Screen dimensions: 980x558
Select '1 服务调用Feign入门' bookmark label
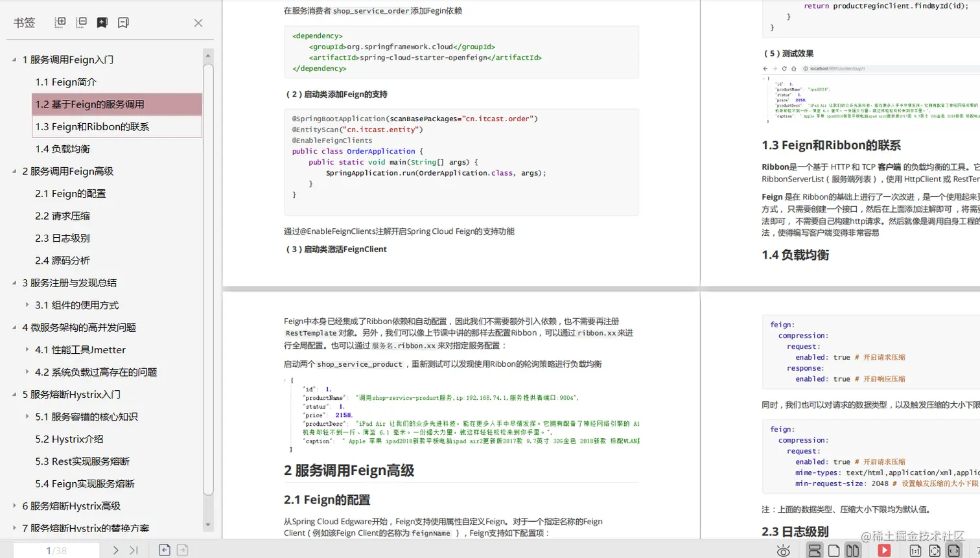pos(68,60)
